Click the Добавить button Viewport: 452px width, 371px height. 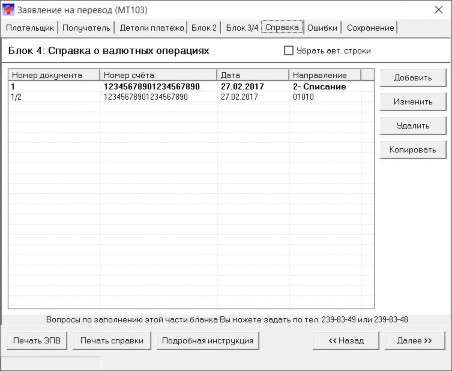point(413,78)
